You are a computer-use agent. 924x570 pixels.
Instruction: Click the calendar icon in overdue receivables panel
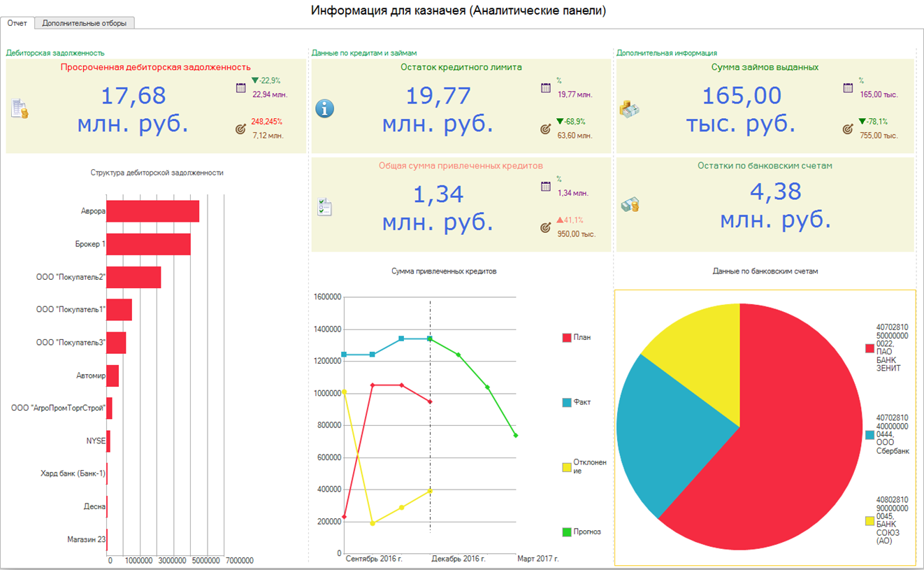[241, 88]
